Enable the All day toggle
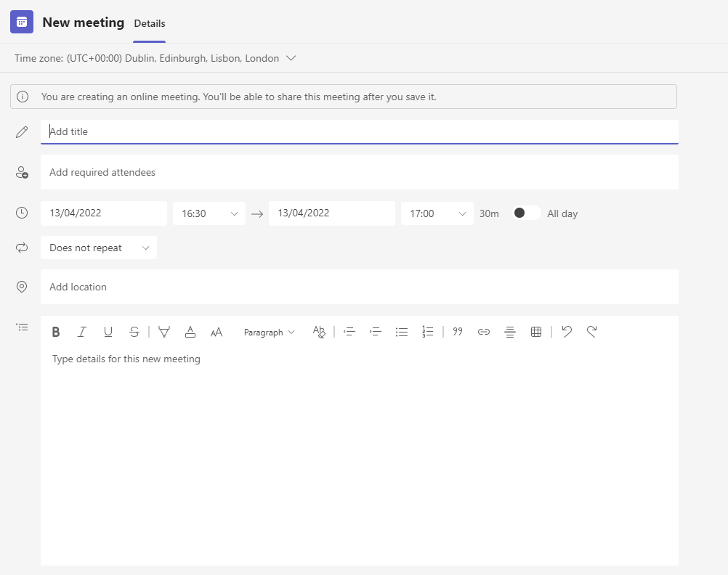This screenshot has width=728, height=575. [527, 213]
